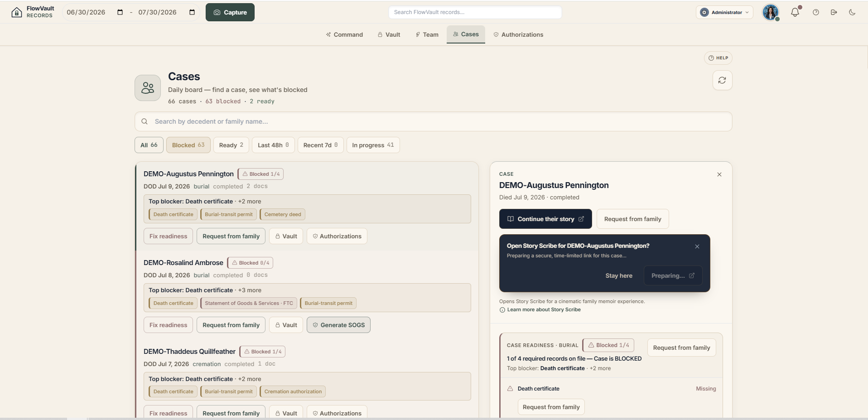Focus the Search FlowVault records field
The width and height of the screenshot is (868, 420).
(475, 12)
